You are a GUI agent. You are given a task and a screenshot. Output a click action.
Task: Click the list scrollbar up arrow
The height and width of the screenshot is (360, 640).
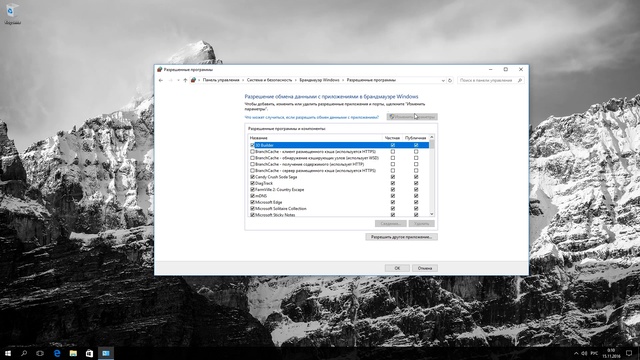tap(432, 137)
